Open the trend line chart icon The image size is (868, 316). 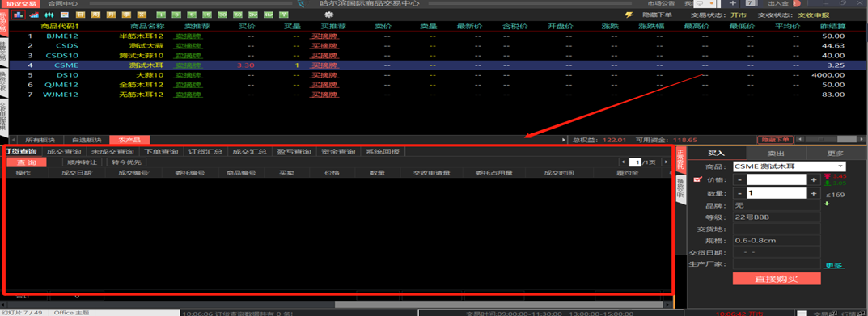coord(34,15)
